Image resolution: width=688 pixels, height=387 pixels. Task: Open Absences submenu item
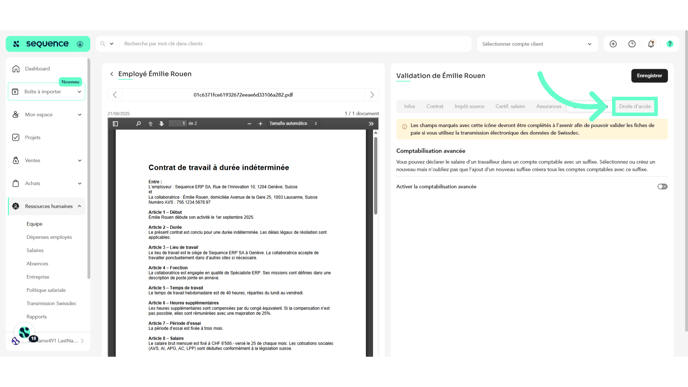(37, 264)
